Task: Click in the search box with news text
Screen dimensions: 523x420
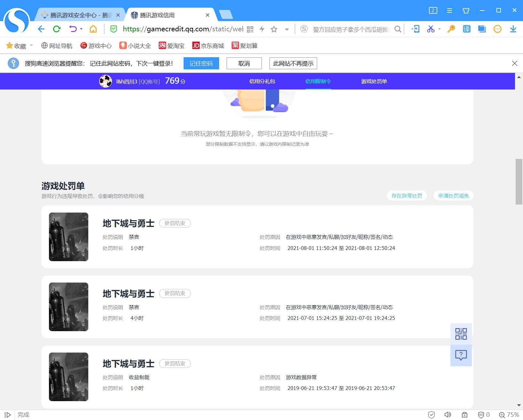Action: pos(351,29)
